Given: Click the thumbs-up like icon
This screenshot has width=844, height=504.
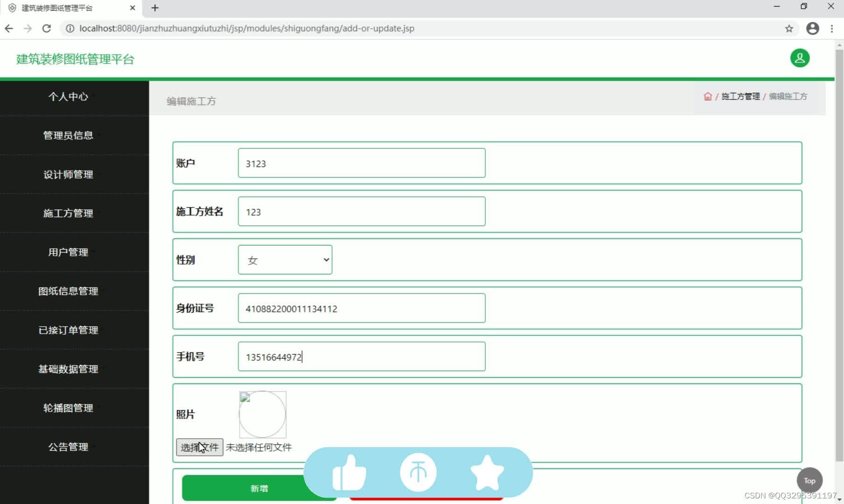Looking at the screenshot, I should (x=349, y=473).
